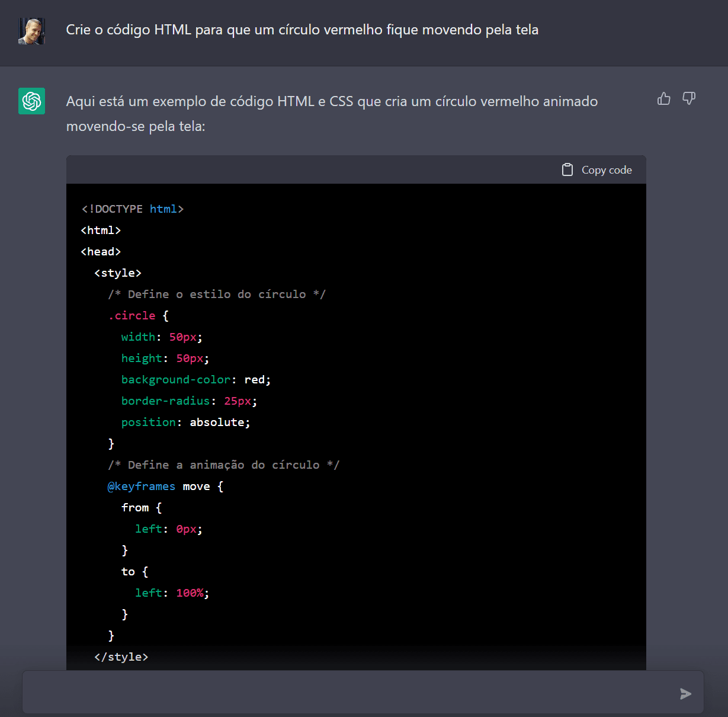Screen dimensions: 728x717
Task: Click the "red" value of background-color
Action: pos(255,380)
